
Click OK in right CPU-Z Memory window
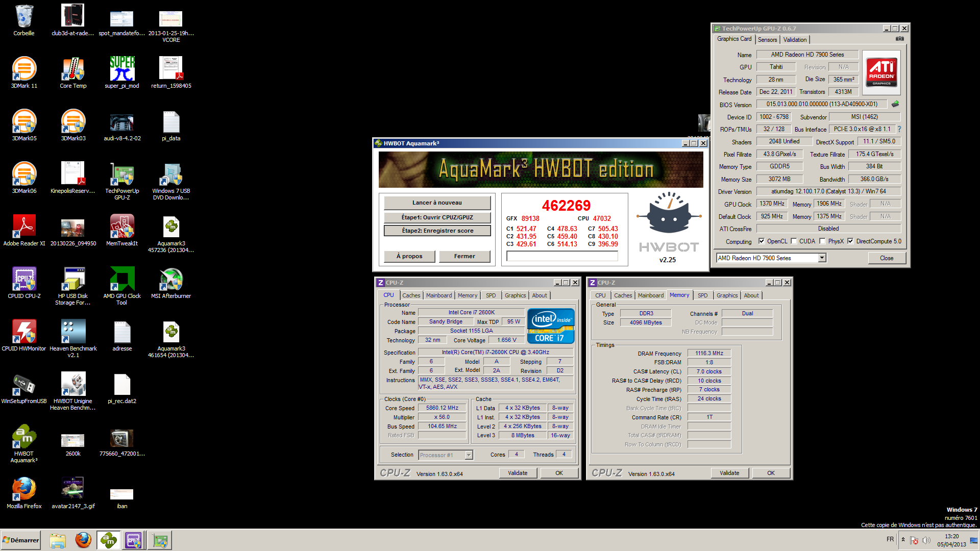[x=771, y=473]
